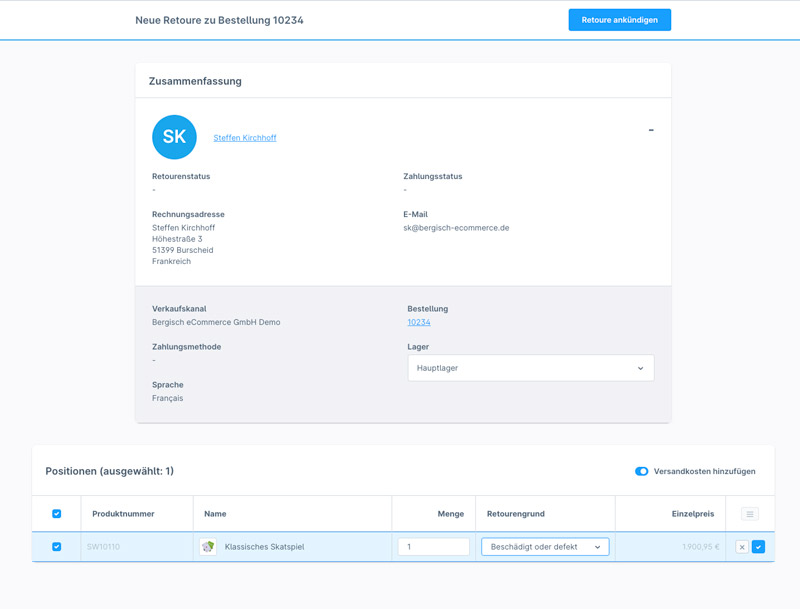Image resolution: width=800 pixels, height=609 pixels.
Task: Open order link 10234
Action: pyautogui.click(x=419, y=322)
